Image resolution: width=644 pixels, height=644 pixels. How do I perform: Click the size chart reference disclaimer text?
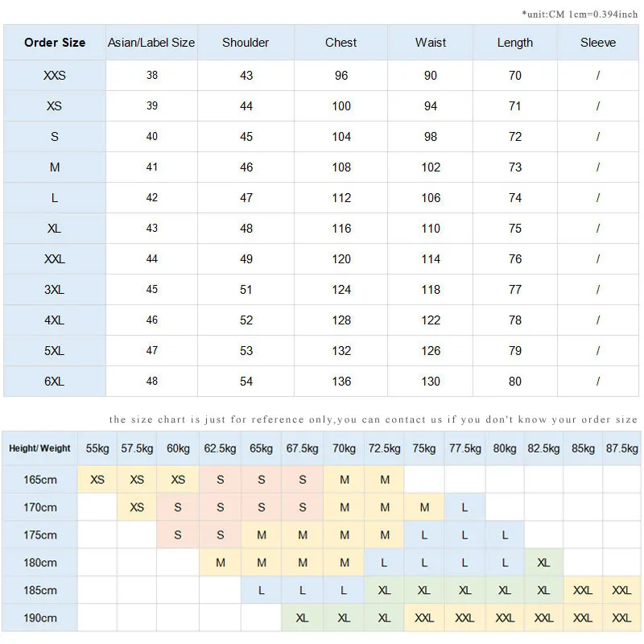point(373,419)
